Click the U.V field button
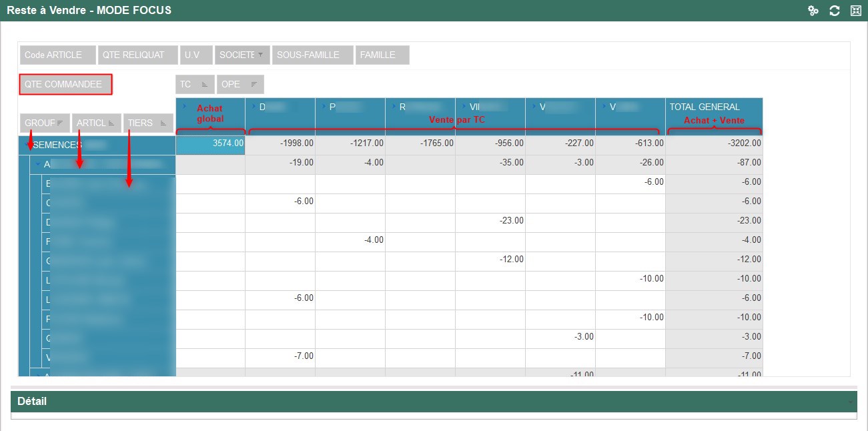 click(x=196, y=55)
